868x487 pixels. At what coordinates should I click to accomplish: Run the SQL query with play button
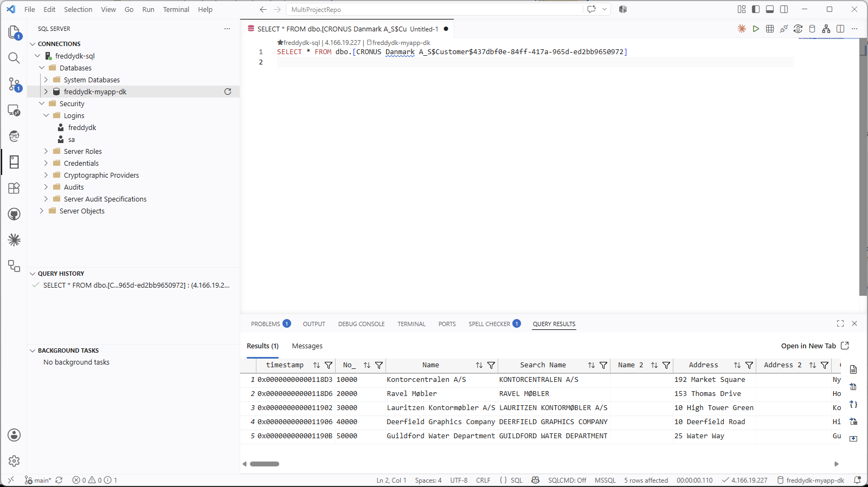(x=756, y=29)
